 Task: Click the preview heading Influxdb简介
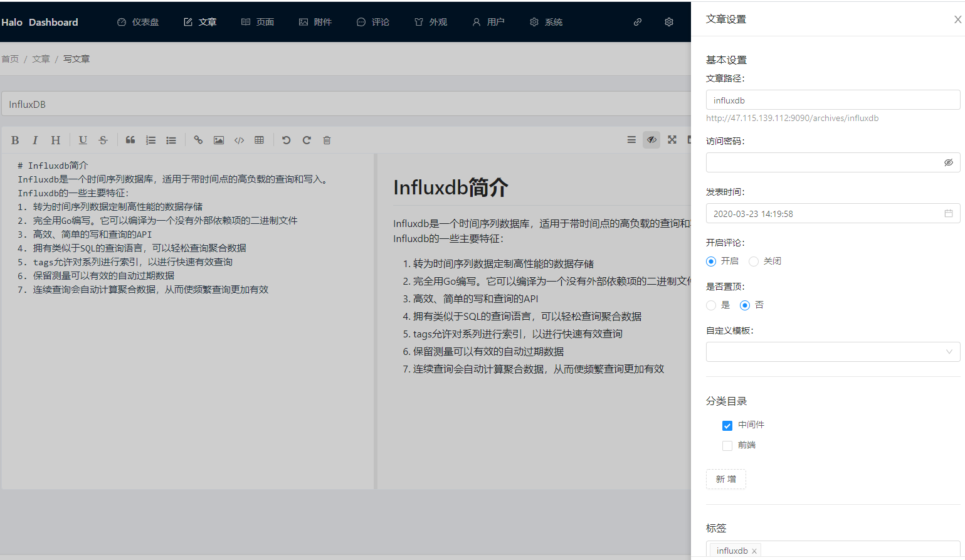(x=451, y=187)
